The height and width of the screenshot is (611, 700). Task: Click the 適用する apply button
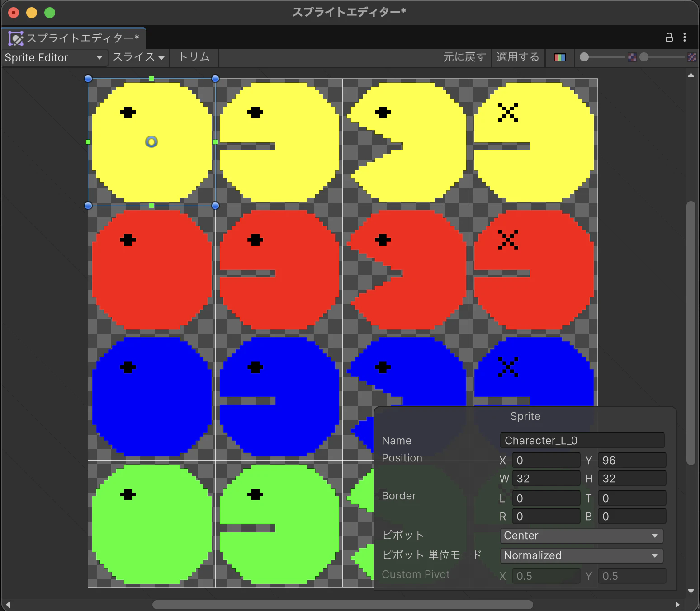(518, 57)
